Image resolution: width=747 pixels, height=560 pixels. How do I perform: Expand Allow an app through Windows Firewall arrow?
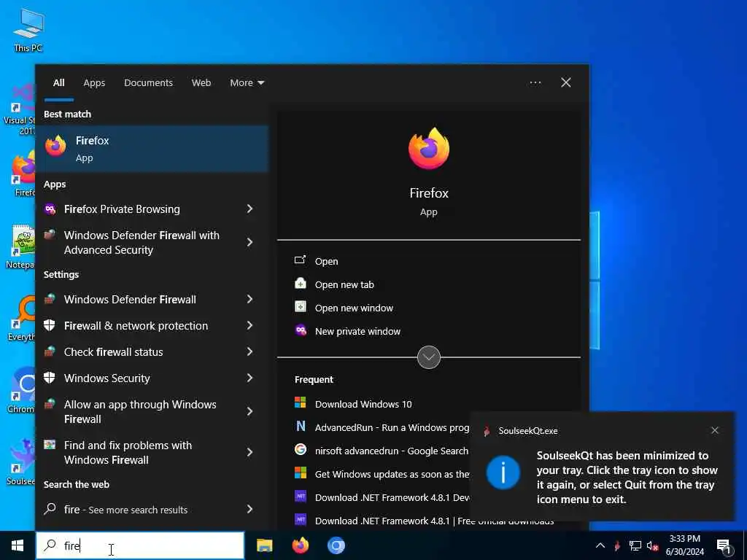(249, 411)
